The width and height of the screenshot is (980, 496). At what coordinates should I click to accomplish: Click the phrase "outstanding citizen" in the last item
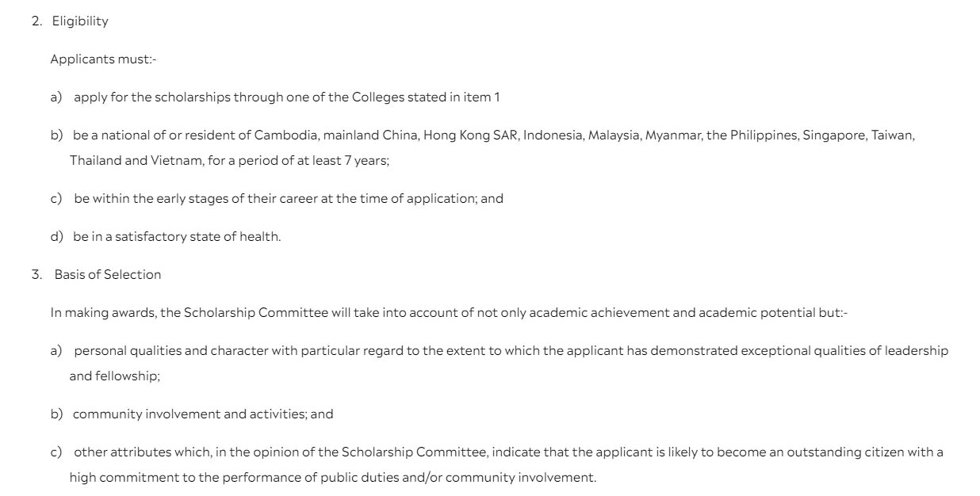[814, 452]
